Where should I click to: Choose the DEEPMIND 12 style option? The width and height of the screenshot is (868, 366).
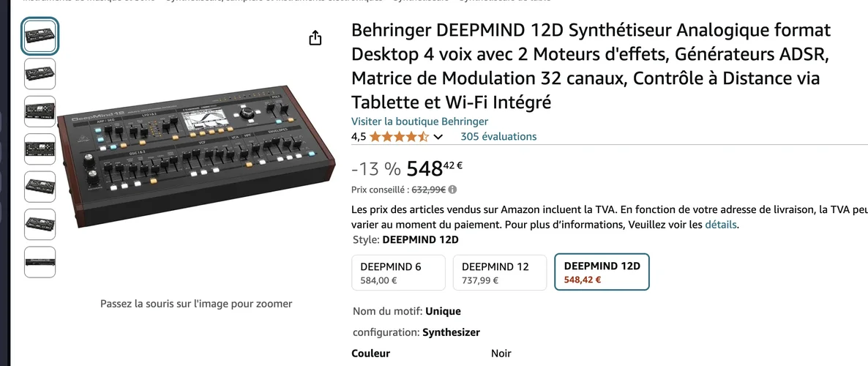tap(501, 272)
